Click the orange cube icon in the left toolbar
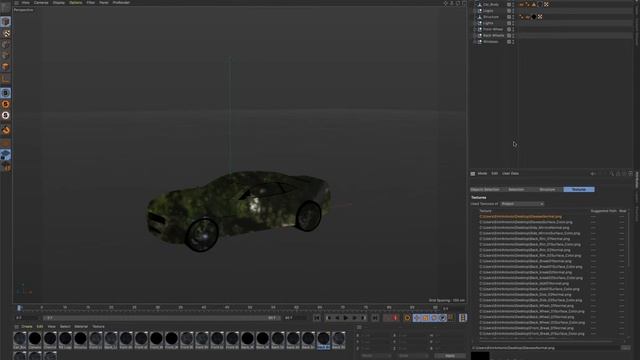 (6, 67)
